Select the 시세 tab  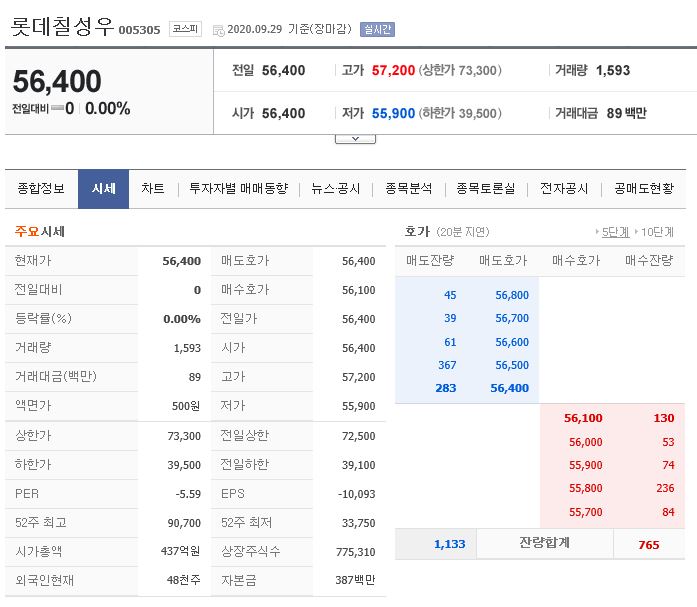point(104,189)
